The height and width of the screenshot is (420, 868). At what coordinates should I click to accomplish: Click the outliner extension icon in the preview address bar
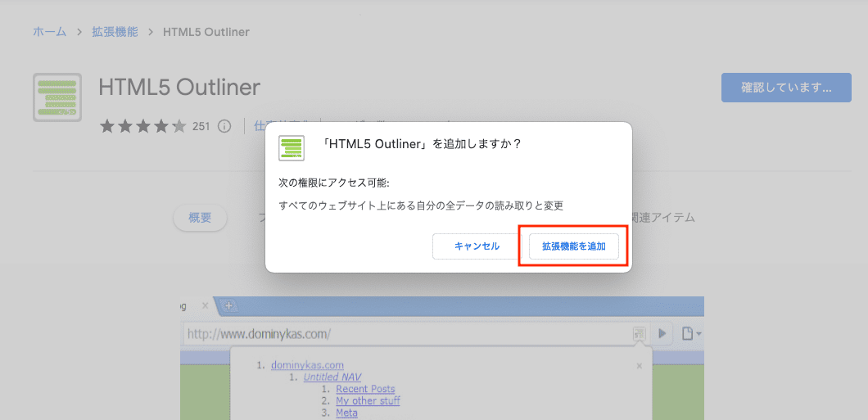click(x=640, y=334)
